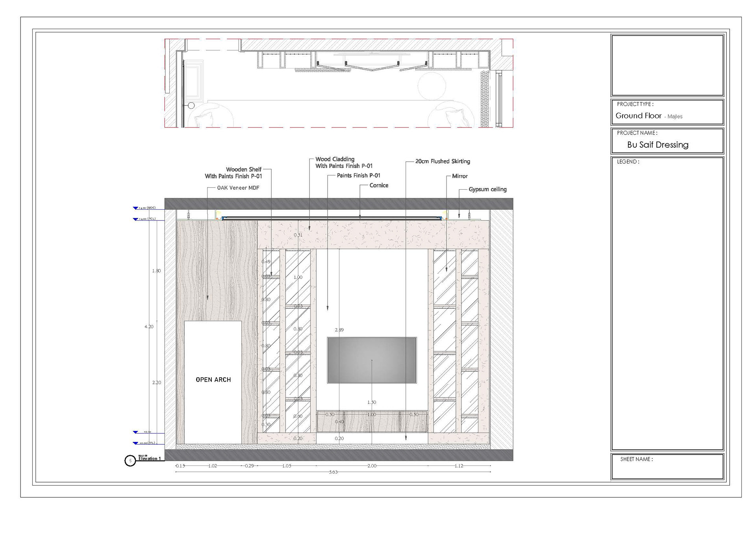The height and width of the screenshot is (534, 756).
Task: Select the OAK Veneer MDF label
Action: 238,188
